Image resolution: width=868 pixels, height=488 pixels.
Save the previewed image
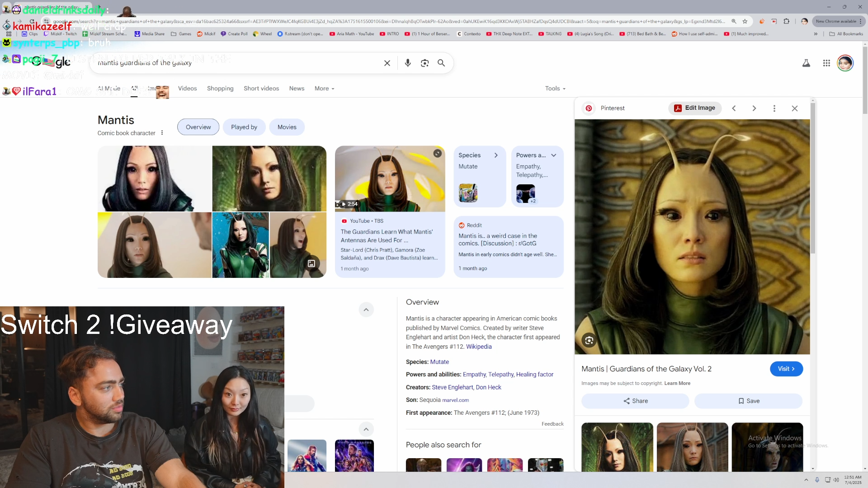[x=748, y=401]
